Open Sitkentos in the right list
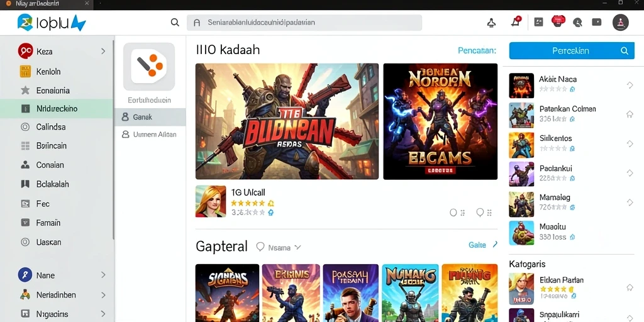 [x=572, y=145]
